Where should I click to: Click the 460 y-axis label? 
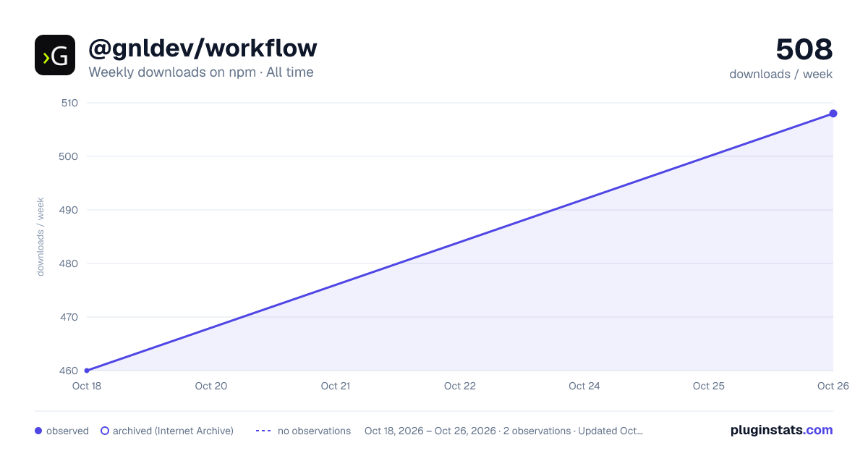coord(69,371)
